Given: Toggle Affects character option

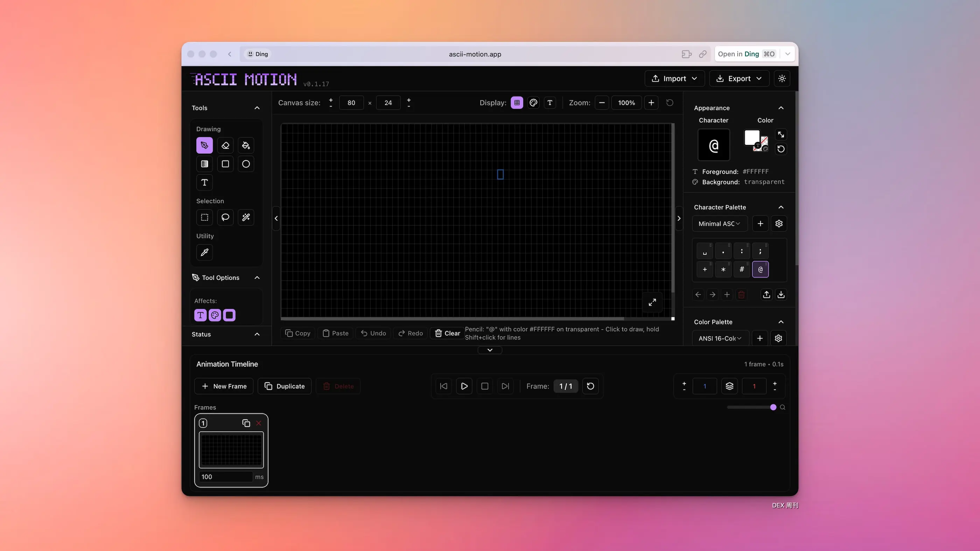Looking at the screenshot, I should [200, 315].
